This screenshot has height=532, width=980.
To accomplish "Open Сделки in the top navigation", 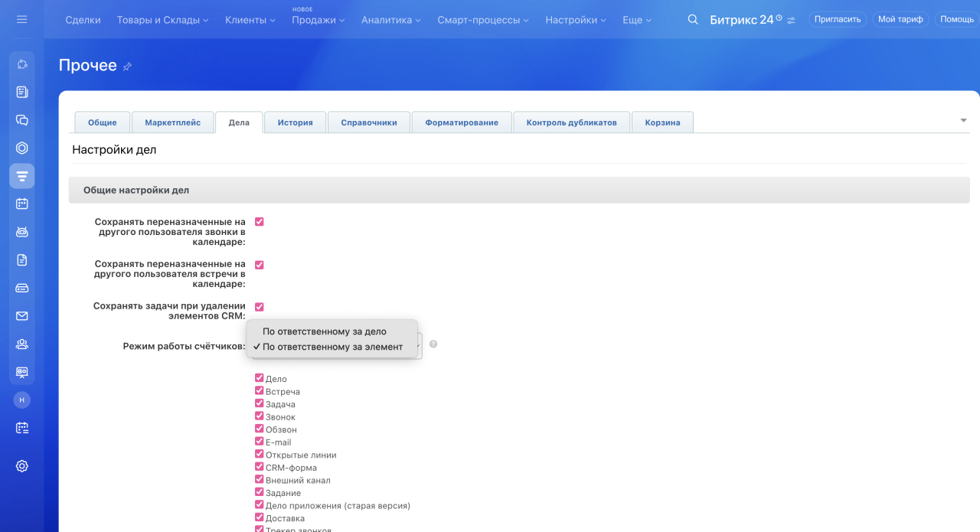I will tap(83, 20).
